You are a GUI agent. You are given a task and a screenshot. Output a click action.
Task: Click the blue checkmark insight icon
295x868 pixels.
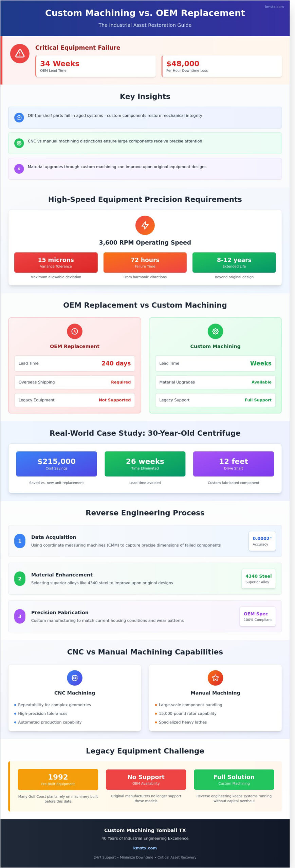[19, 117]
